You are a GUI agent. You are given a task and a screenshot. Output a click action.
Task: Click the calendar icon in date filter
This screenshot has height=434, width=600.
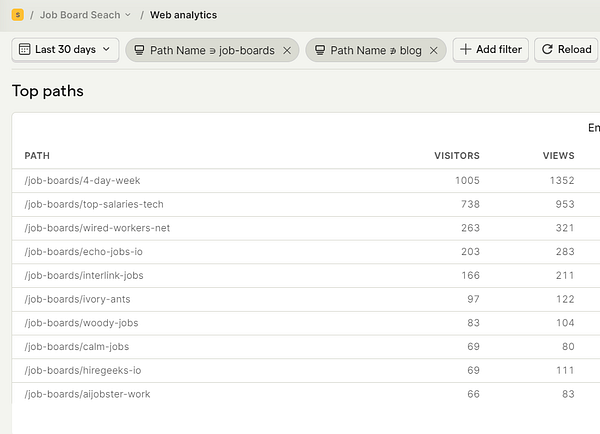coord(25,49)
